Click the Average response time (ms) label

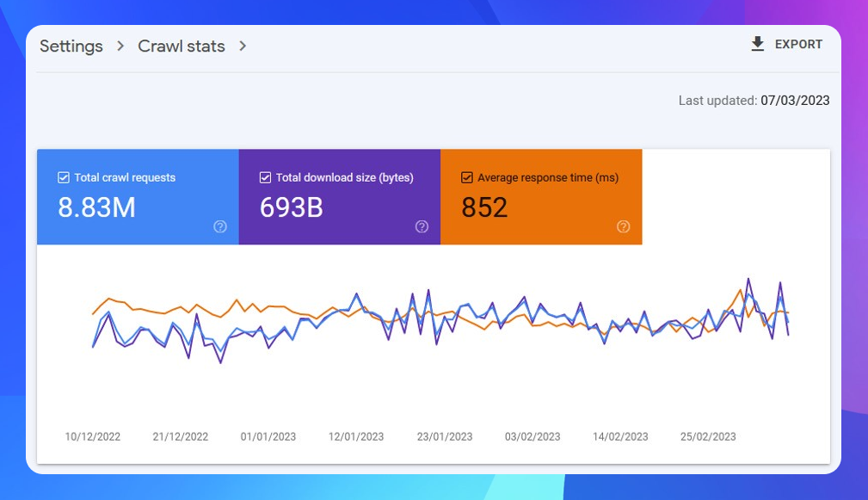(548, 178)
